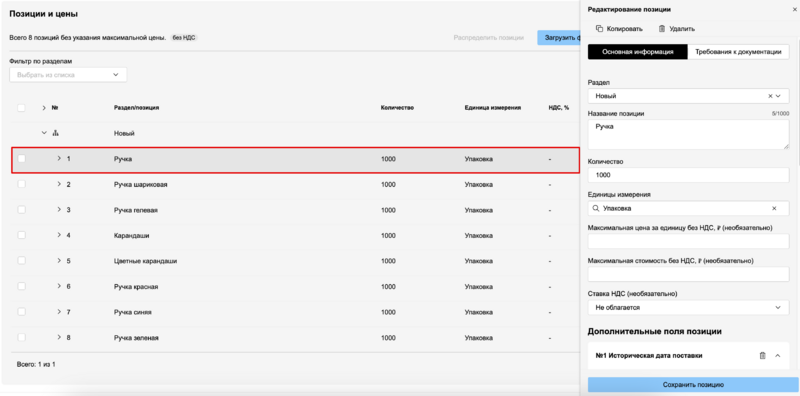Clear the Единицы измерения field value
The height and width of the screenshot is (396, 800).
click(x=774, y=208)
